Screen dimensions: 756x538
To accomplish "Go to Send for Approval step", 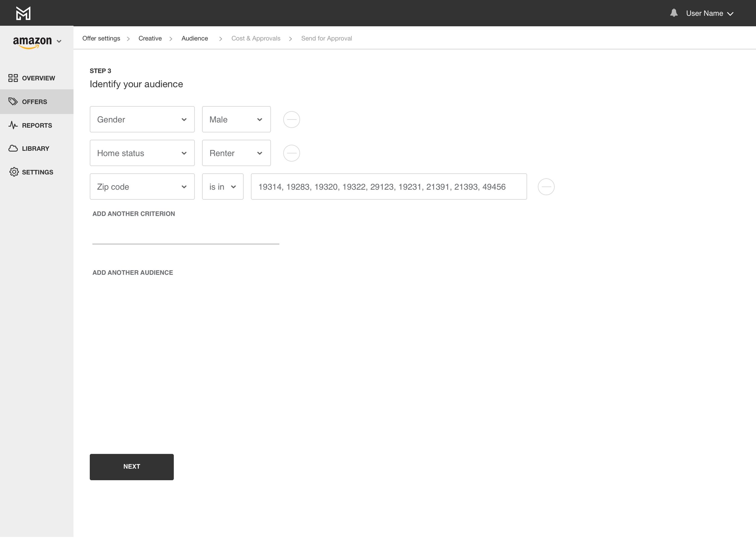I will [326, 38].
